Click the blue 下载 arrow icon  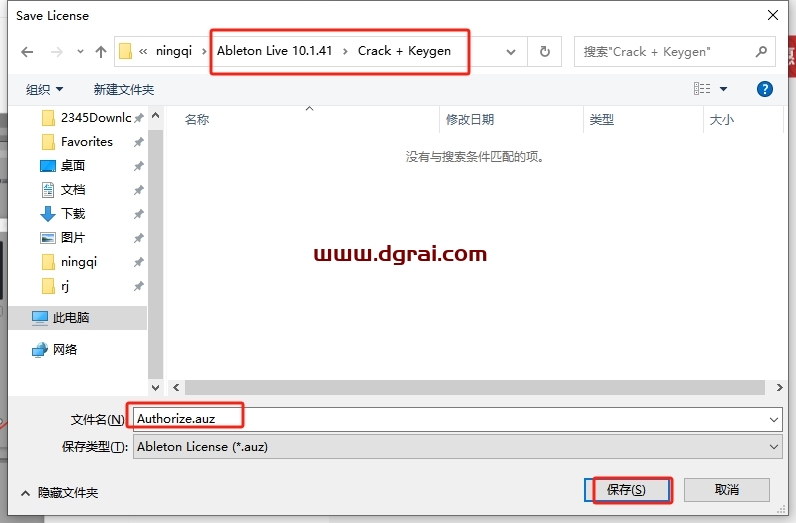pos(48,214)
